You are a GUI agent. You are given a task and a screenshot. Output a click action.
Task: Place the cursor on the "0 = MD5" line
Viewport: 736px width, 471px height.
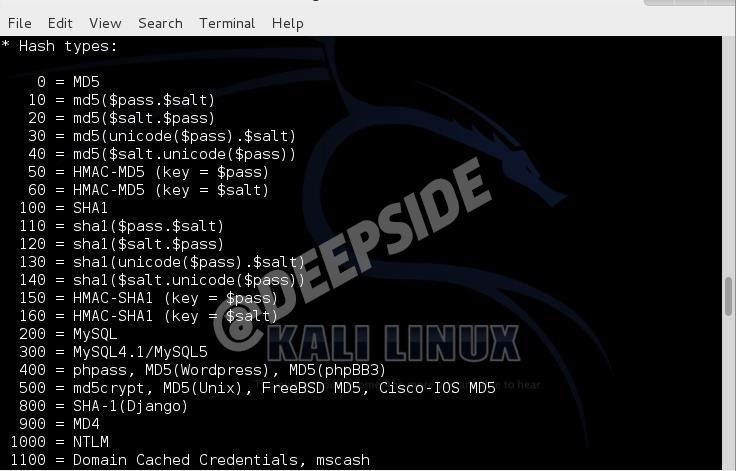[68, 82]
